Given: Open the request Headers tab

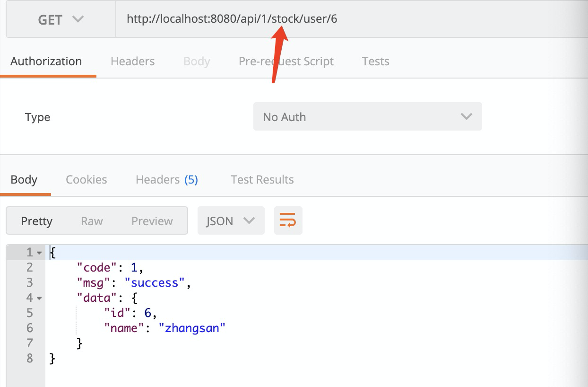Looking at the screenshot, I should pyautogui.click(x=132, y=62).
